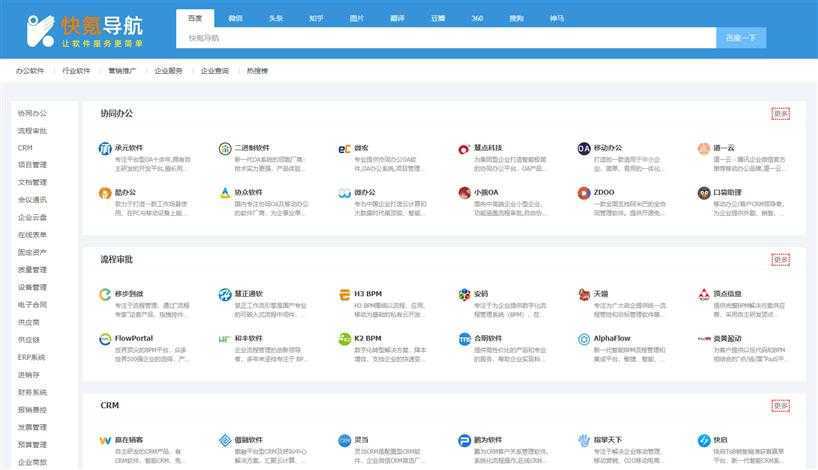Open the 行业软件 navigation menu
This screenshot has height=470, width=818.
click(x=76, y=70)
